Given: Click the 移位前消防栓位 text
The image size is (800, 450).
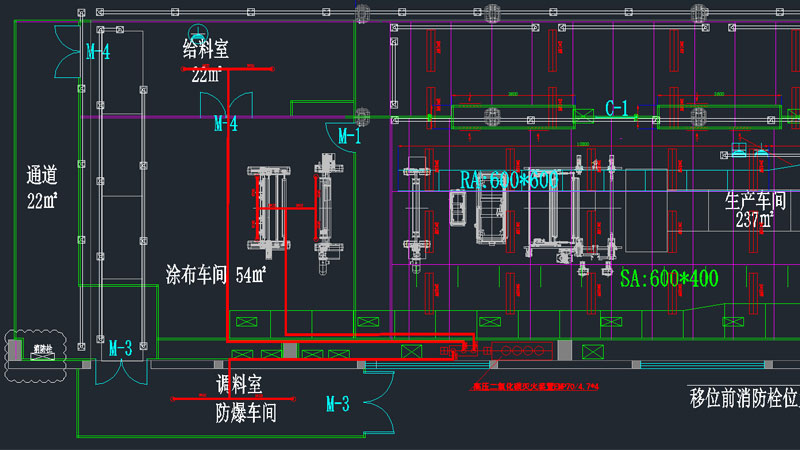Looking at the screenshot, I should pyautogui.click(x=744, y=398).
